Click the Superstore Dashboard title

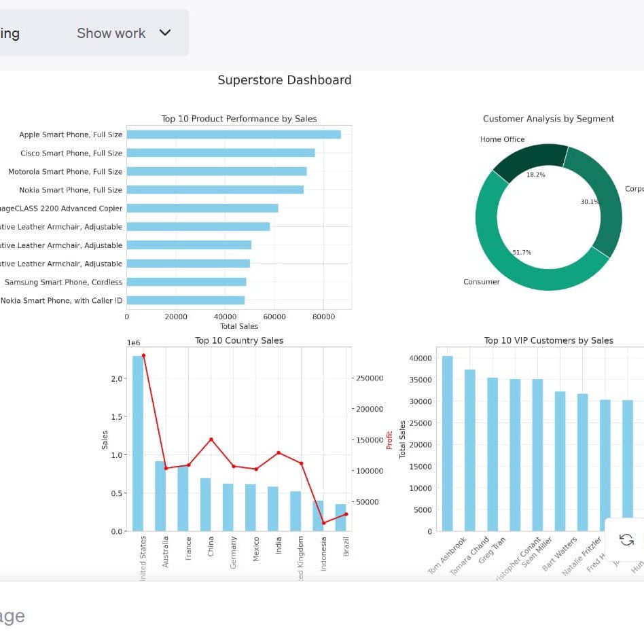pyautogui.click(x=284, y=80)
